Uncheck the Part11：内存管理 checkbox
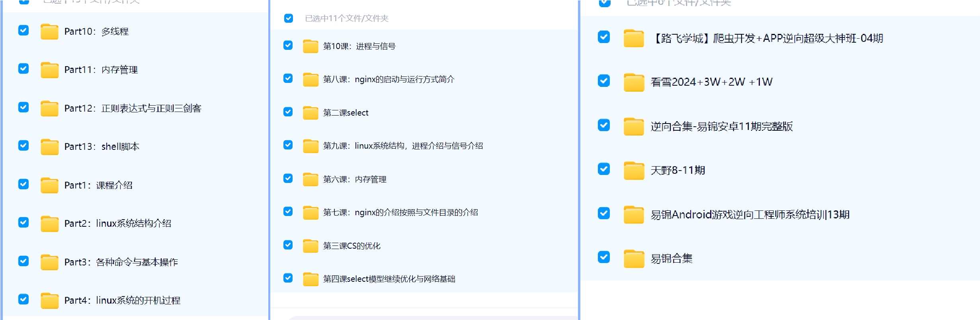The width and height of the screenshot is (980, 320). pos(23,69)
